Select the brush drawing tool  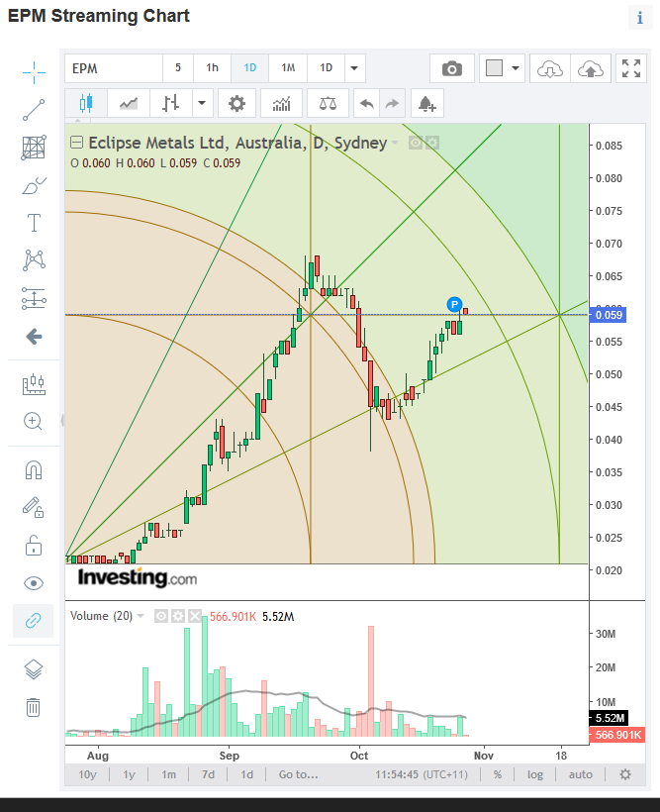coord(34,185)
